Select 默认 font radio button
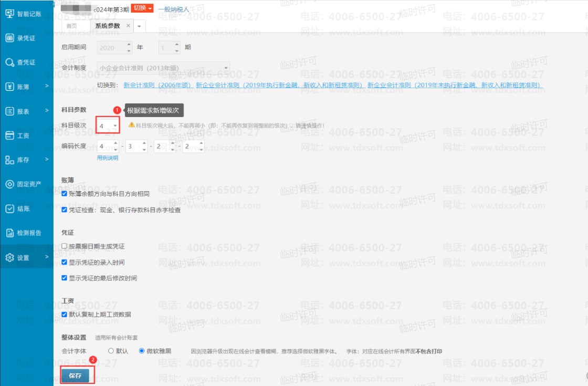Viewport: 588px width, 386px height. [111, 351]
